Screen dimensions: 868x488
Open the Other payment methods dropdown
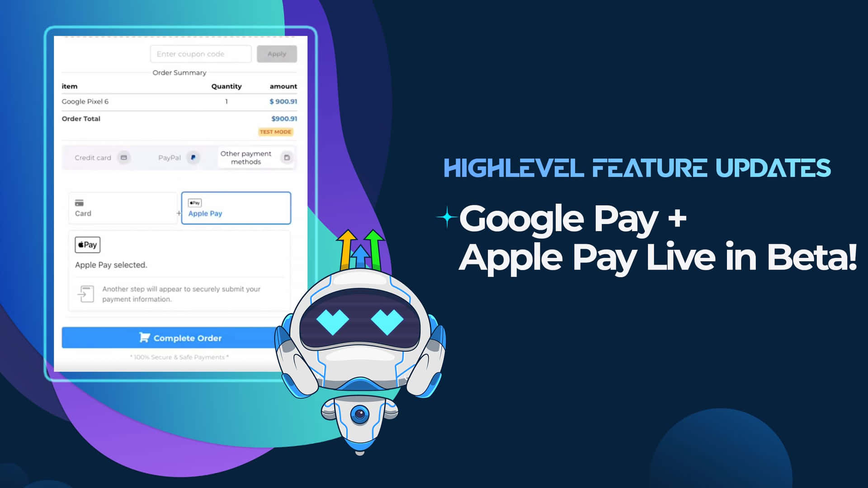coord(256,157)
